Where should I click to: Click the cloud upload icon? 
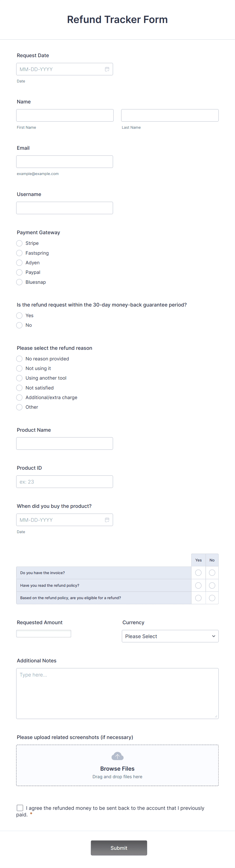tap(117, 756)
